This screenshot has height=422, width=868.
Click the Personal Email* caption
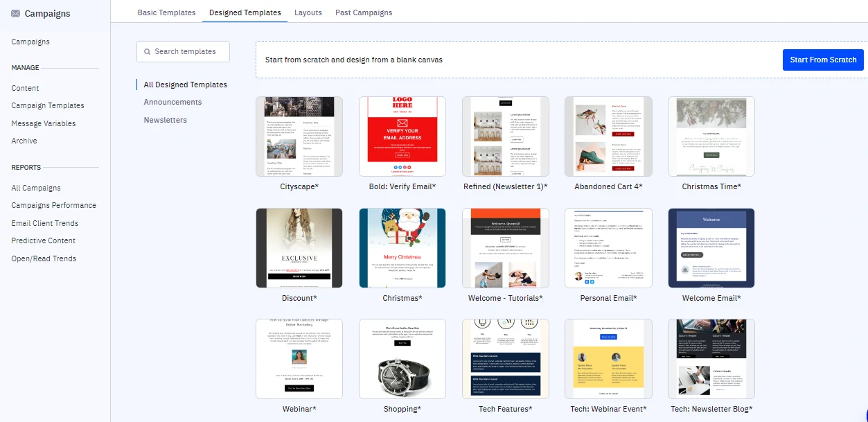[x=608, y=298]
